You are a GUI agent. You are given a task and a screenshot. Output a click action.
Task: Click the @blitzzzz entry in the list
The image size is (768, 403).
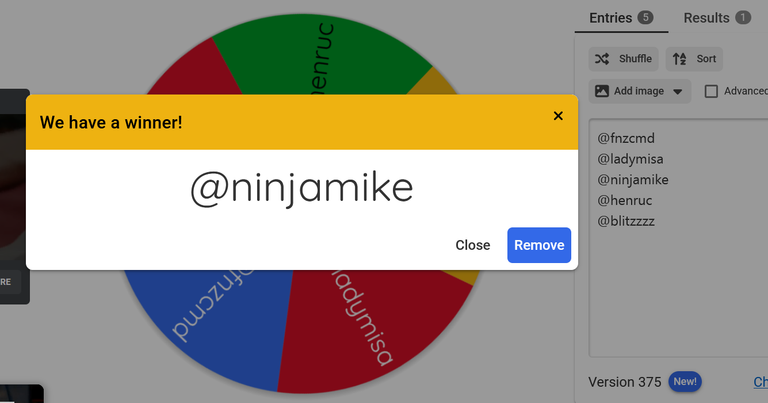coord(626,221)
